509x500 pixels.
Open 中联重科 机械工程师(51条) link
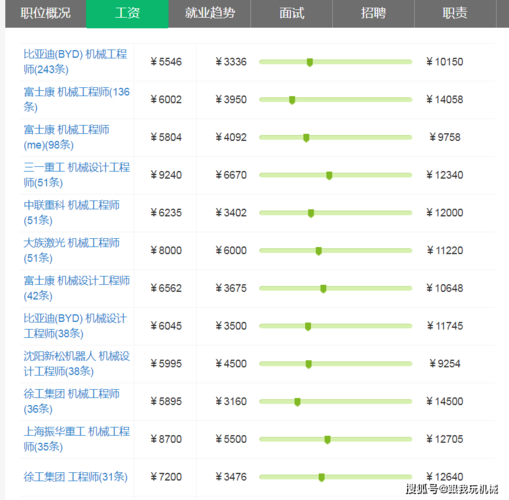coord(71,212)
